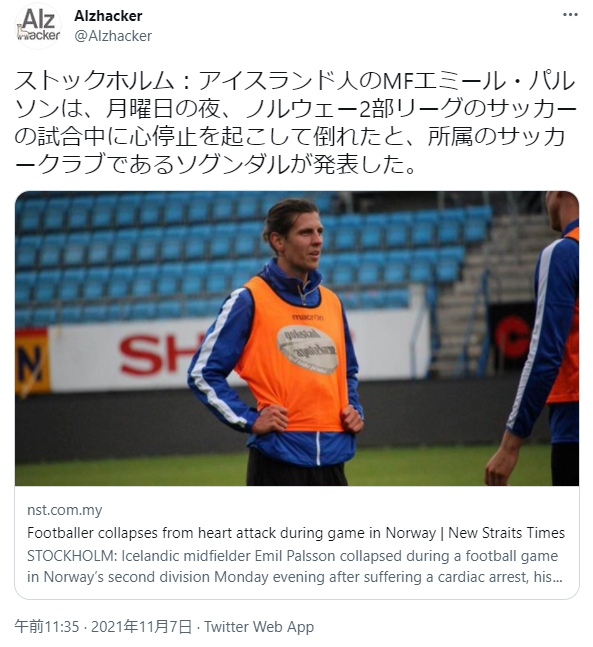Click the 午前11:35 timestamp

pos(46,626)
